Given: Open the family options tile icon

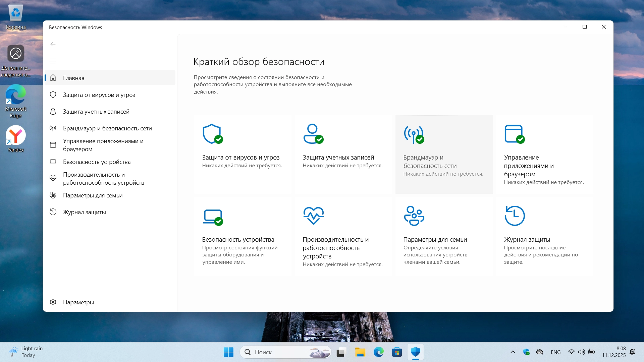Looking at the screenshot, I should 414,216.
